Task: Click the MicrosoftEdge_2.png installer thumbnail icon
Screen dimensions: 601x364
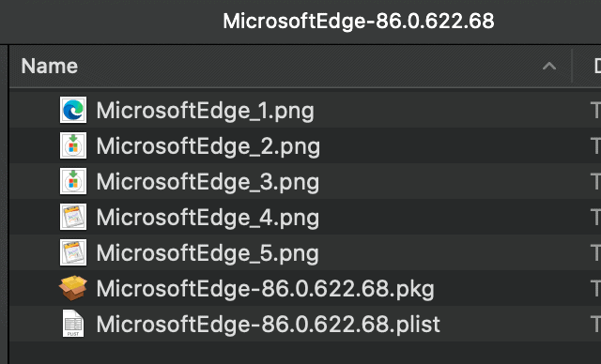Action: point(73,145)
